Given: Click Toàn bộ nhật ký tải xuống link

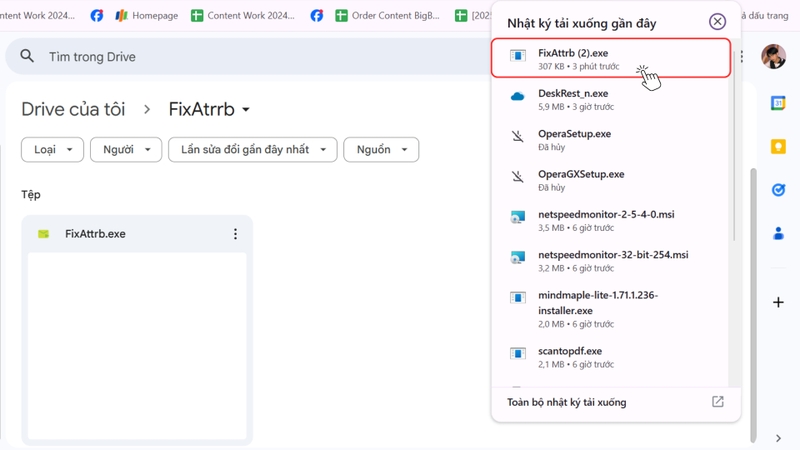Looking at the screenshot, I should [566, 402].
